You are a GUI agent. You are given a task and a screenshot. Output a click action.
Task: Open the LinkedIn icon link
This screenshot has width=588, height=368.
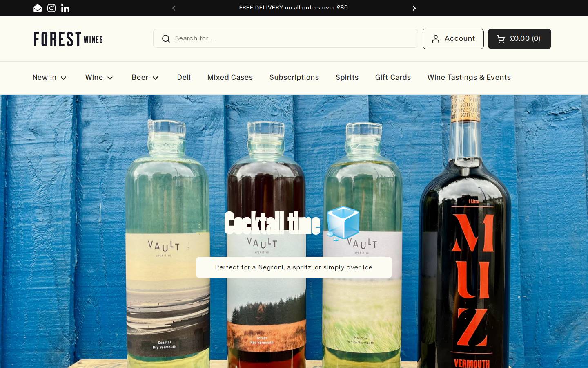coord(65,8)
